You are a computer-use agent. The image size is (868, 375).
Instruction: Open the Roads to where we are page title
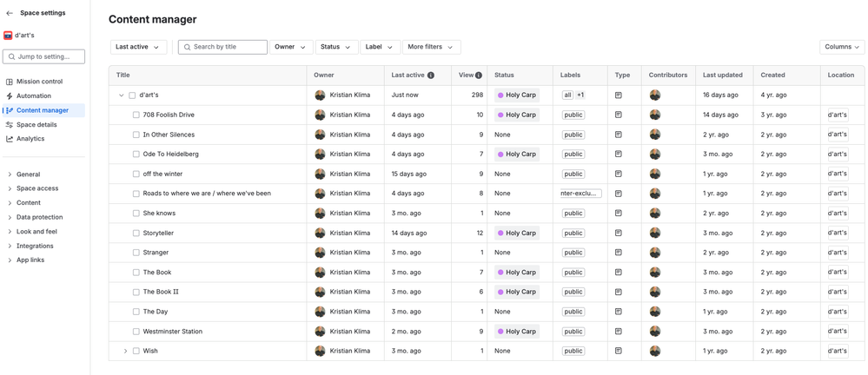coord(207,194)
